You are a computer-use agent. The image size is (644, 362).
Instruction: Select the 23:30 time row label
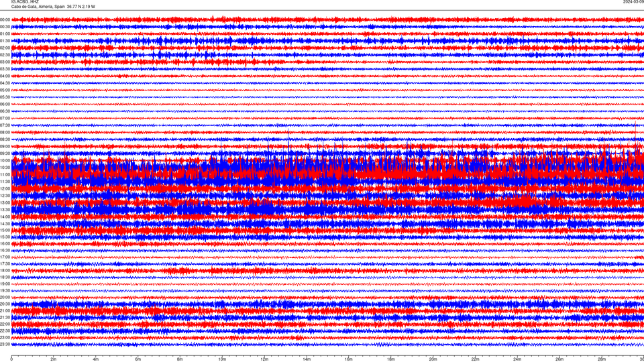(x=5, y=345)
